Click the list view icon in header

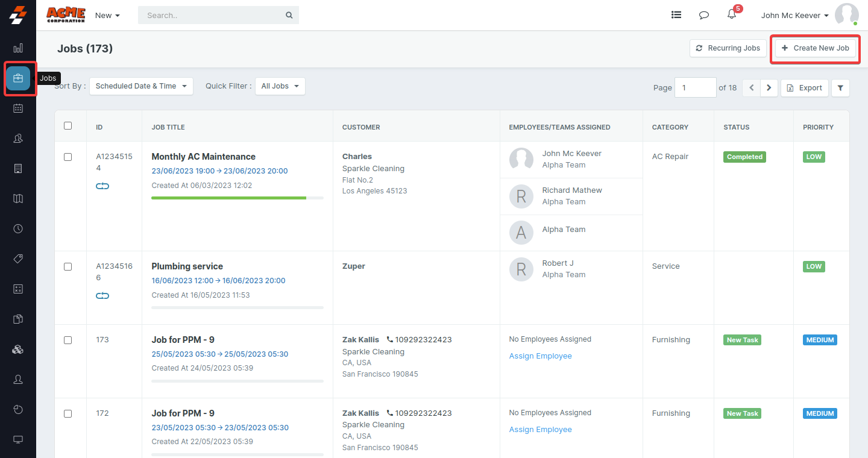coord(676,15)
